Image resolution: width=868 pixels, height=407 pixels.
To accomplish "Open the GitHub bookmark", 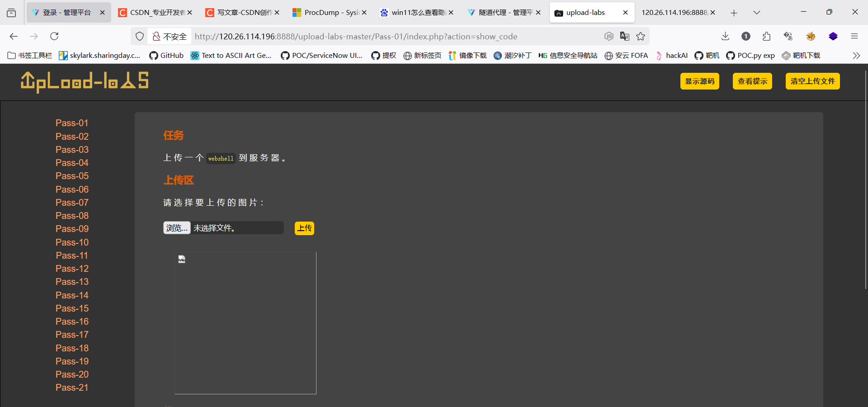I will coord(166,56).
